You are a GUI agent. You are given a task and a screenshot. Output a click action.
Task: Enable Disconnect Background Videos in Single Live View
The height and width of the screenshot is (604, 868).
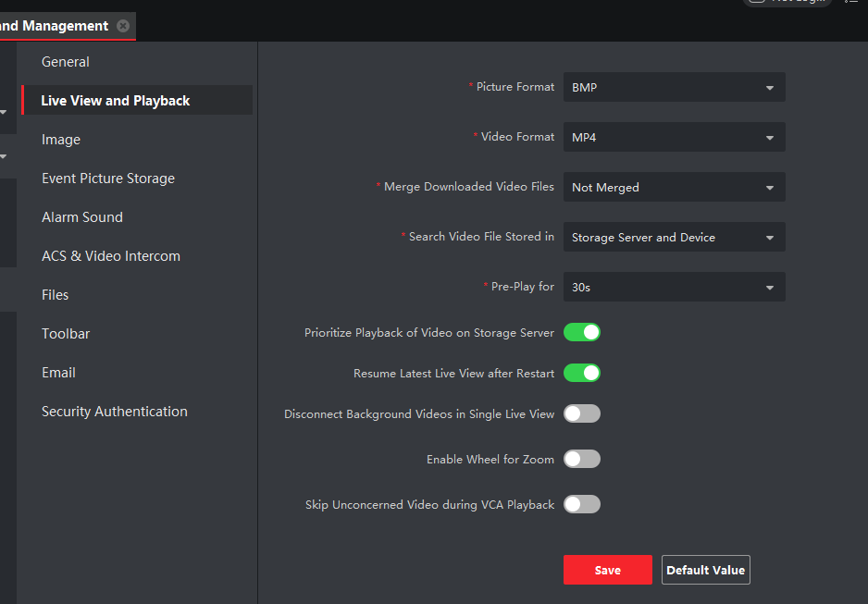[x=582, y=413]
